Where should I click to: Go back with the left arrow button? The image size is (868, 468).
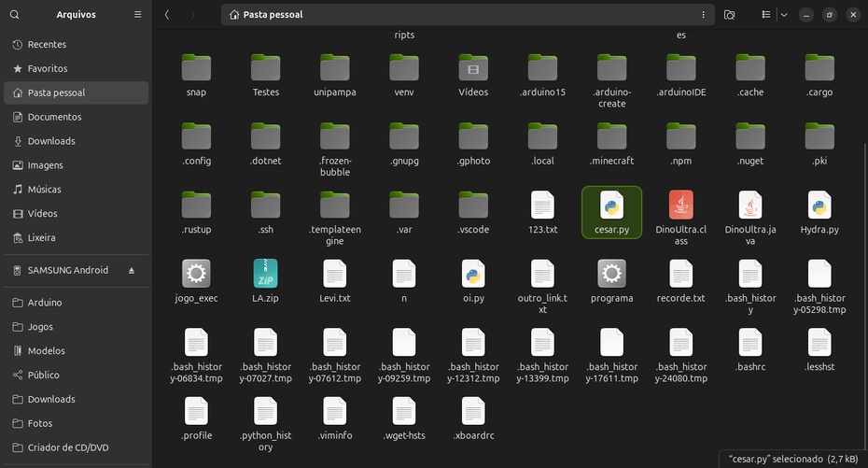[167, 14]
